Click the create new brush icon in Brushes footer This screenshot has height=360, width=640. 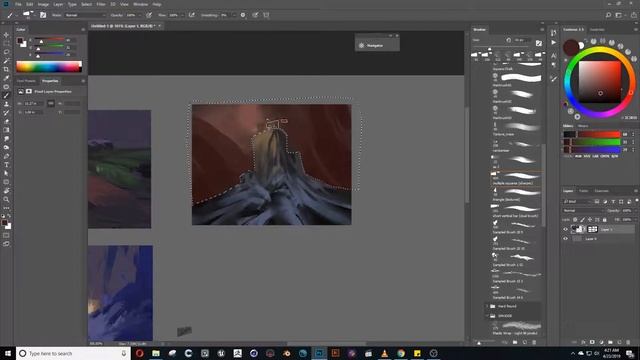(x=524, y=342)
